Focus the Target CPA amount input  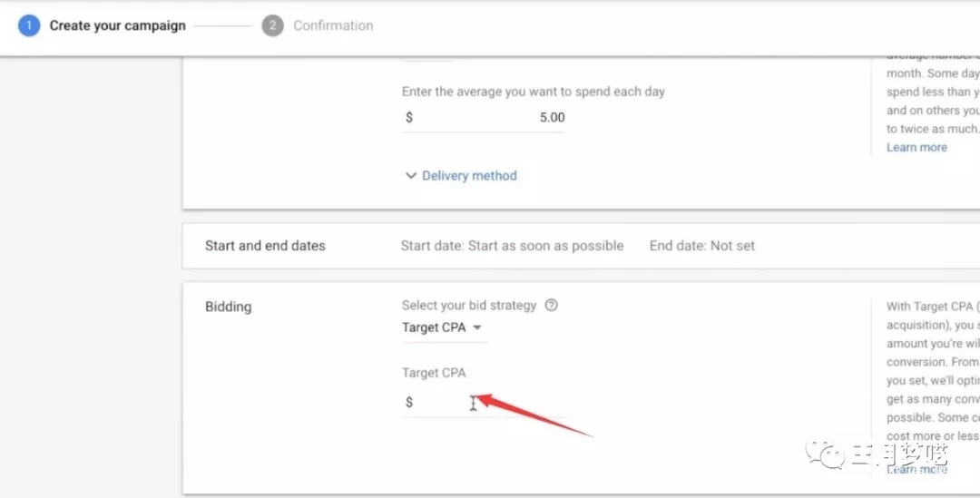coord(490,403)
